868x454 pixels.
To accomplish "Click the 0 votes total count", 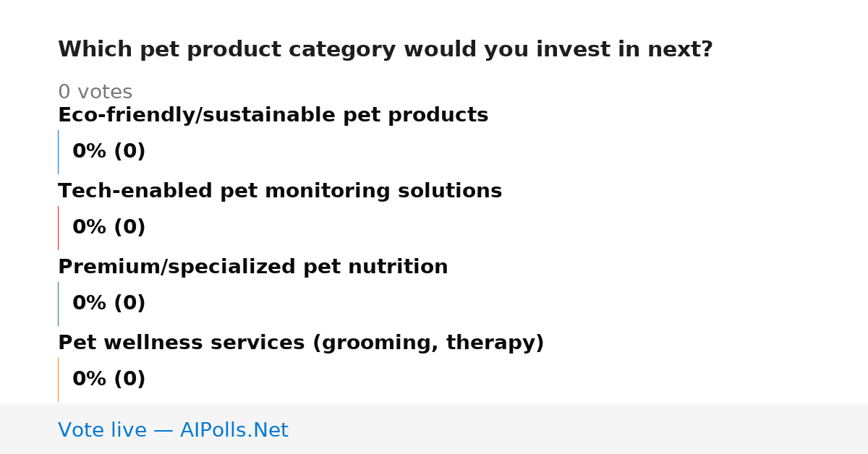I will tap(95, 93).
